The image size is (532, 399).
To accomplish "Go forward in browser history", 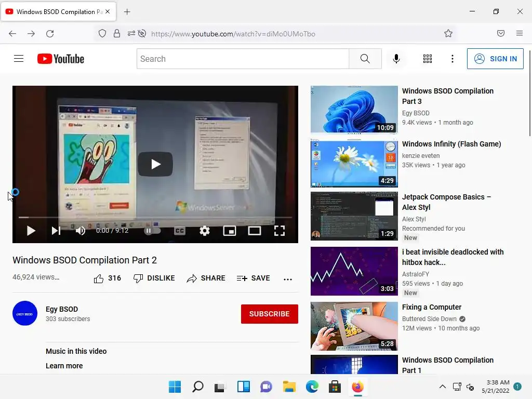I will click(x=31, y=34).
